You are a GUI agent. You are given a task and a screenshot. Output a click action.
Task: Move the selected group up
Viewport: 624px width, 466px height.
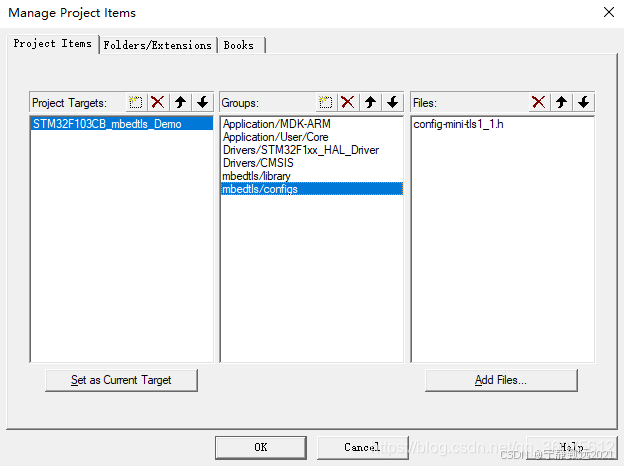coord(370,102)
